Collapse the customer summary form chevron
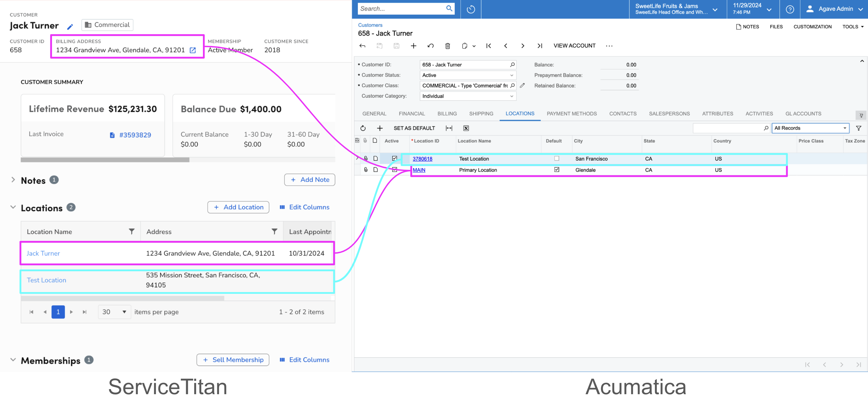The width and height of the screenshot is (868, 407). click(862, 61)
